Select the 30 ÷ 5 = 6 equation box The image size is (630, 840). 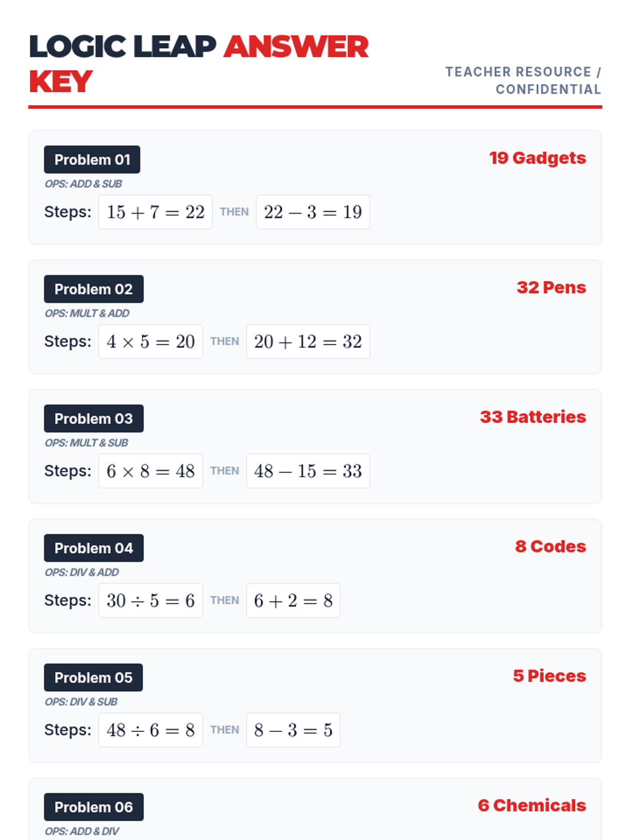pos(151,601)
